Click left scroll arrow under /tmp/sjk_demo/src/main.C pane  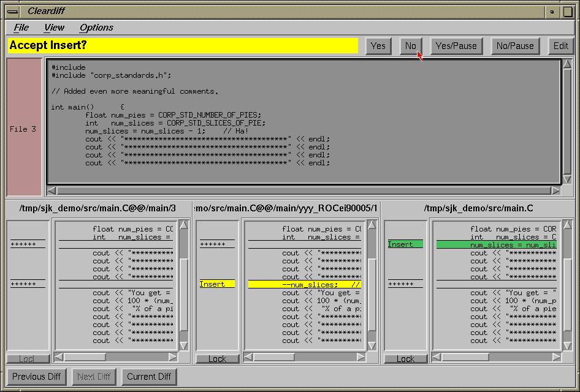(437, 356)
